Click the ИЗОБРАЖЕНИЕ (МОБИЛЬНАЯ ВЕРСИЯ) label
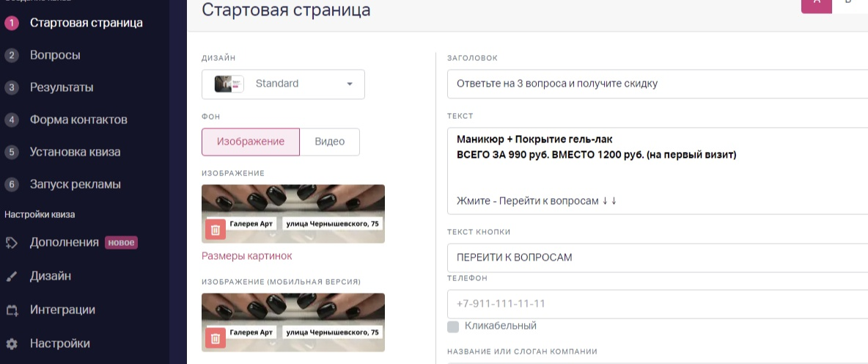The image size is (868, 364). tap(282, 282)
